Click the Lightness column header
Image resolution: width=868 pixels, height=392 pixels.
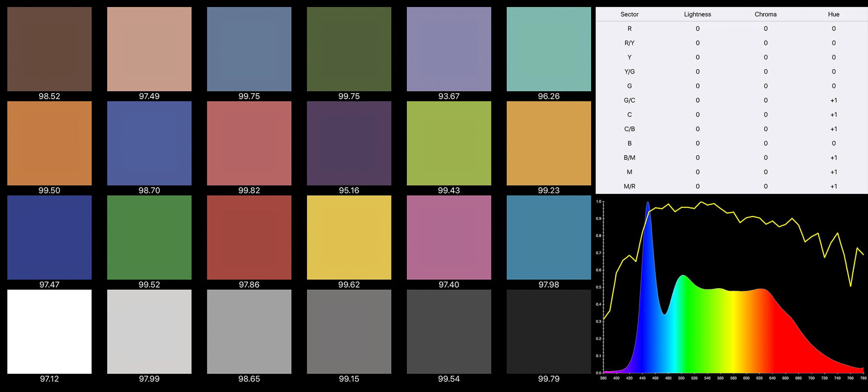[697, 14]
